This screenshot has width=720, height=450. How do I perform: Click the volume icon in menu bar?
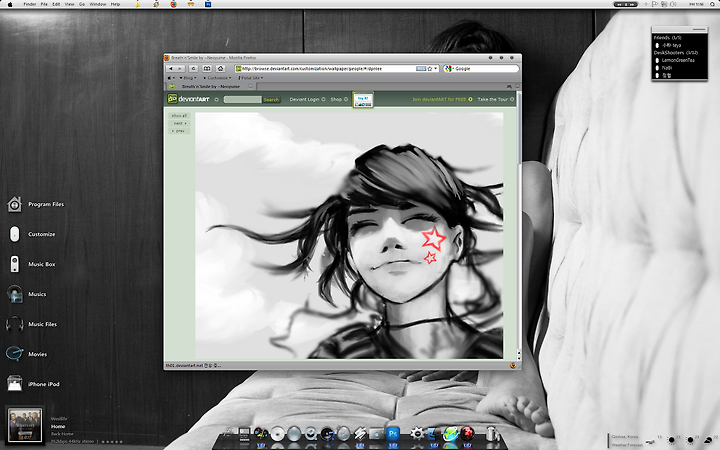pyautogui.click(x=673, y=4)
